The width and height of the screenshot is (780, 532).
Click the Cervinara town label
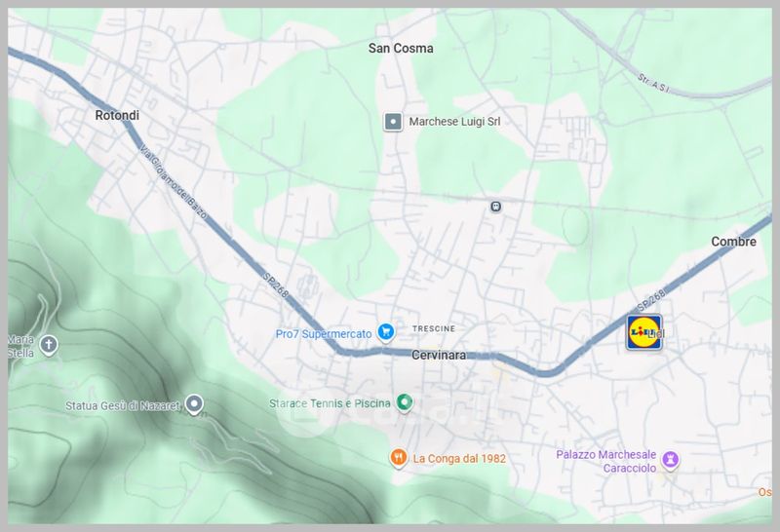click(439, 355)
